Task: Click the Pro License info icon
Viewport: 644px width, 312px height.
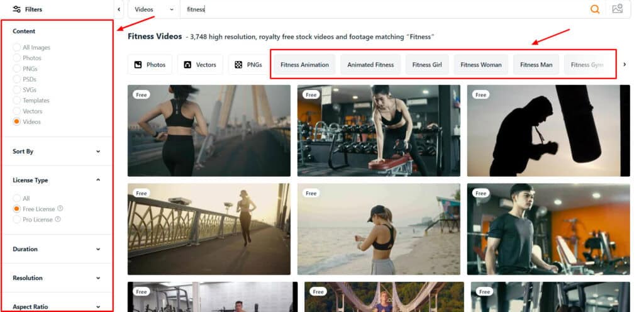Action: pos(58,219)
